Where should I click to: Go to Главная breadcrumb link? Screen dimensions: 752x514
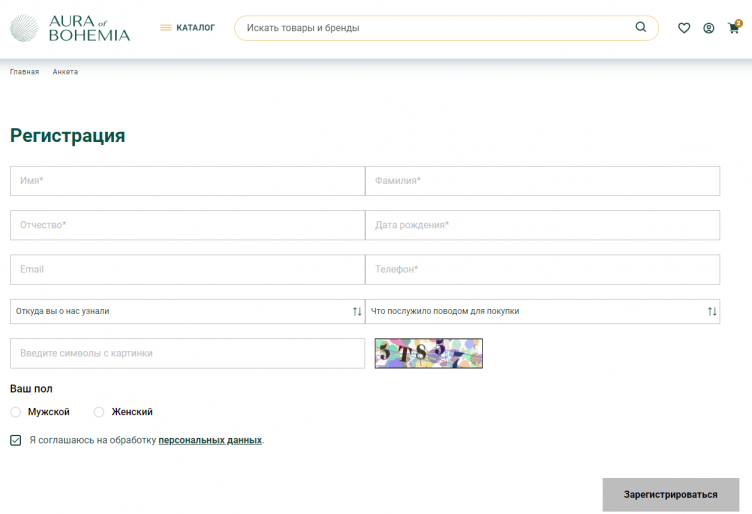tap(25, 72)
